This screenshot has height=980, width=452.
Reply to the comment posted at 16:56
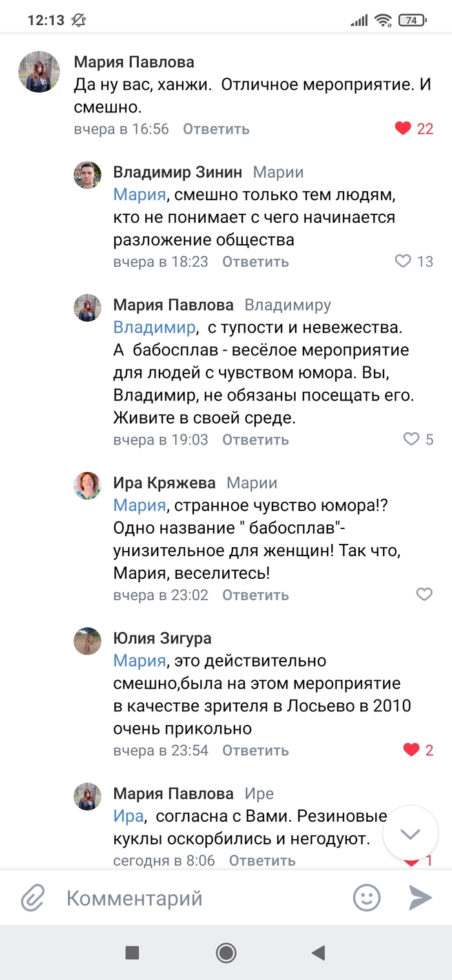click(x=216, y=129)
